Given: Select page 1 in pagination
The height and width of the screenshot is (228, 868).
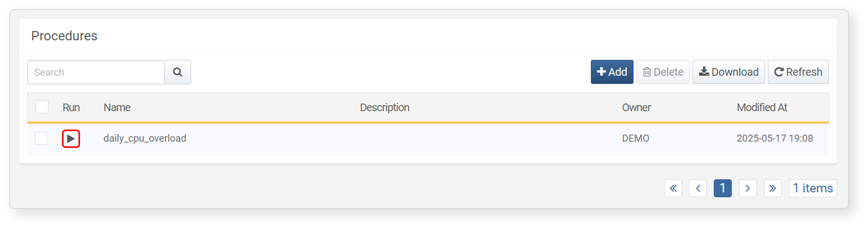Looking at the screenshot, I should (723, 188).
